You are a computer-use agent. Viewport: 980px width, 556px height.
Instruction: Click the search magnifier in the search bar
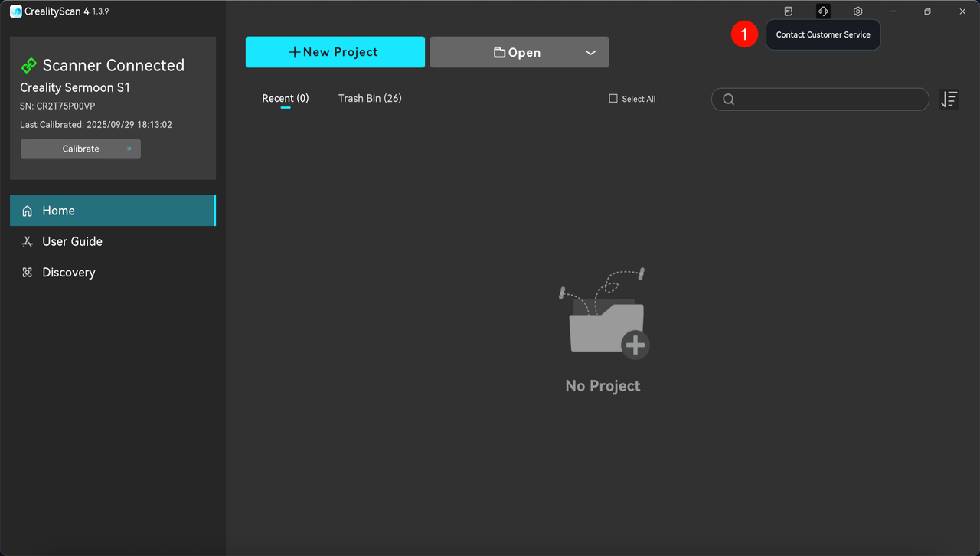pyautogui.click(x=728, y=99)
